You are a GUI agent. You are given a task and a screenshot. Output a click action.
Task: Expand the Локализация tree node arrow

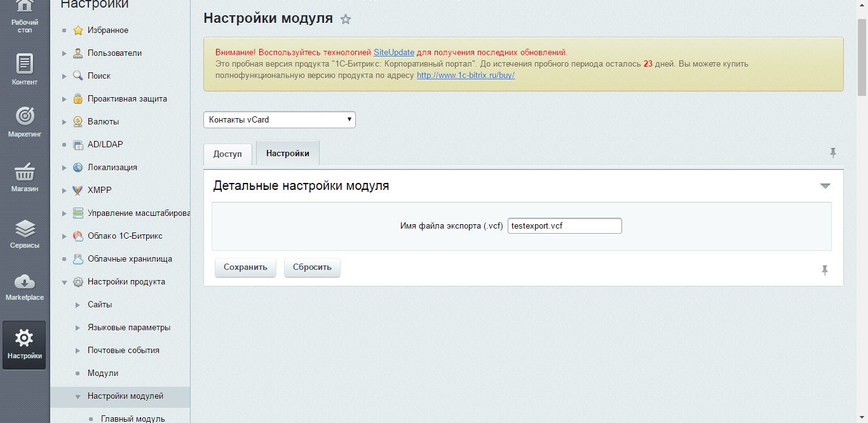point(64,168)
